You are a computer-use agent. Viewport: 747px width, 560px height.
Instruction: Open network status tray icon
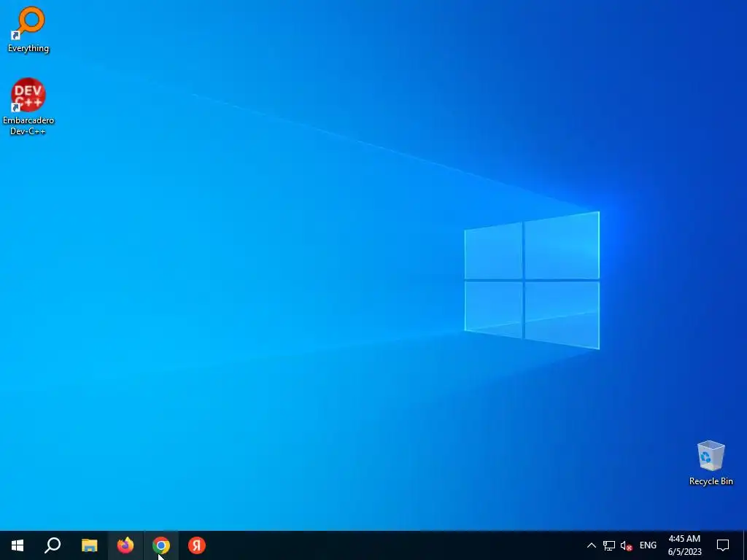609,545
